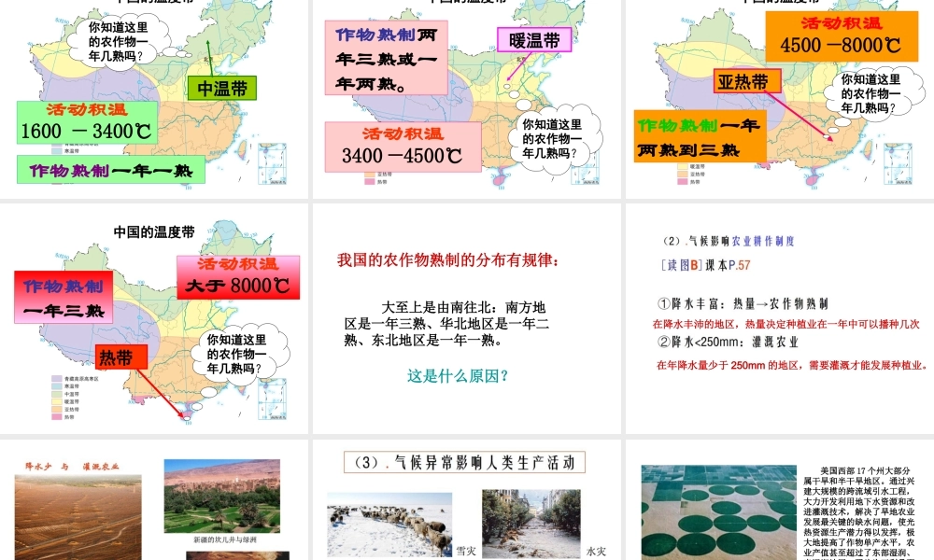This screenshot has height=560, width=934.
Task: Click the circular irrigation fields photo
Action: tap(718, 512)
